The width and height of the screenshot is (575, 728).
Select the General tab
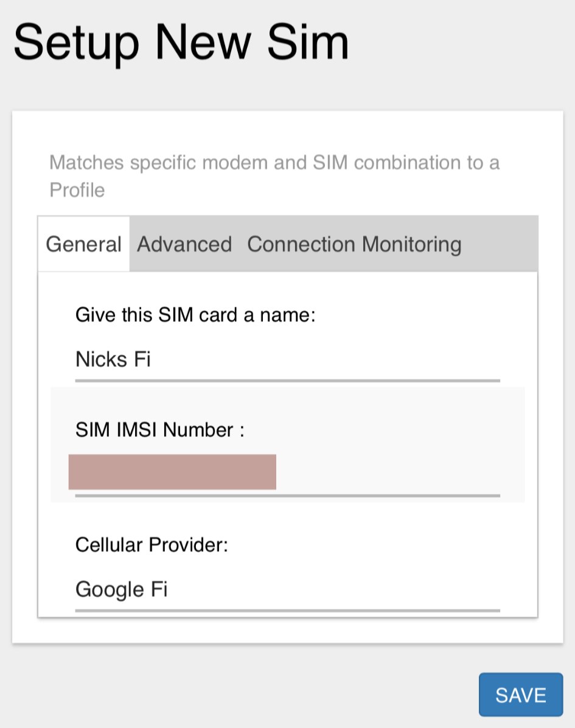[x=83, y=244]
